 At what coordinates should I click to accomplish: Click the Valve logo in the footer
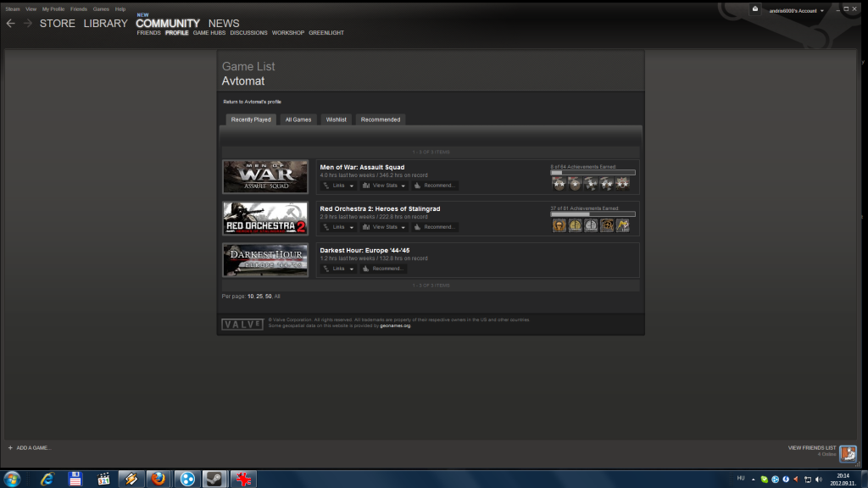coord(242,324)
